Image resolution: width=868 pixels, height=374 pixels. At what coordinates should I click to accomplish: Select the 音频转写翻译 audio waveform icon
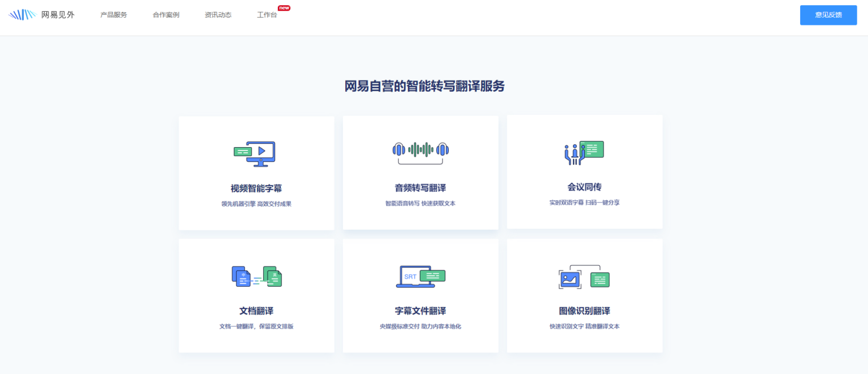(420, 152)
